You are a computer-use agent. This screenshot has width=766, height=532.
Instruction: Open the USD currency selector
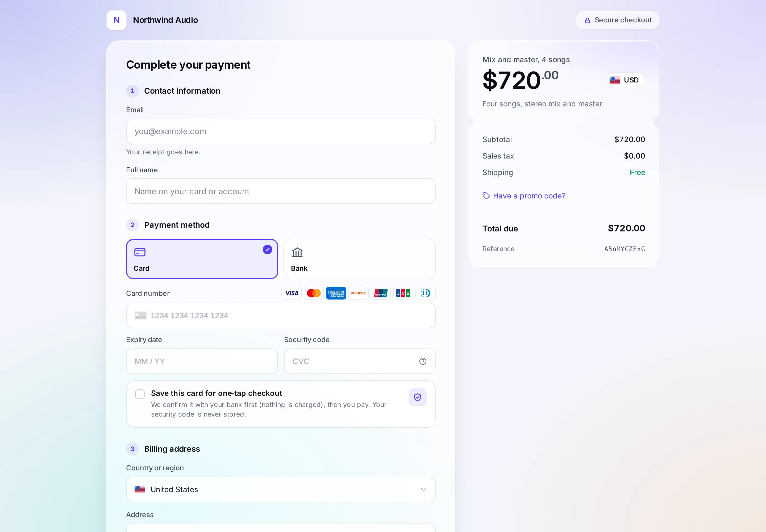point(625,80)
